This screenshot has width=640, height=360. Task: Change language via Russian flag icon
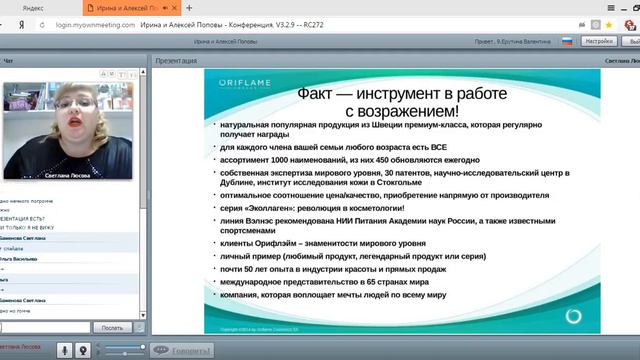coord(567,41)
